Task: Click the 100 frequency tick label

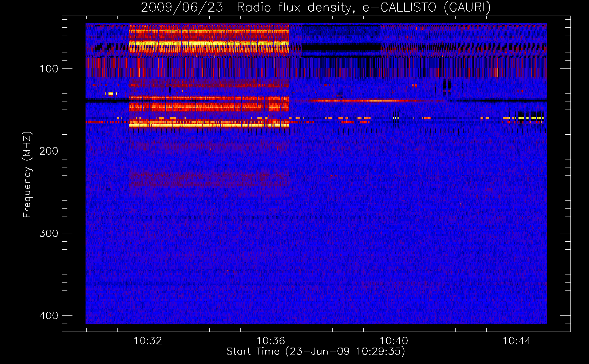Action: (x=49, y=69)
